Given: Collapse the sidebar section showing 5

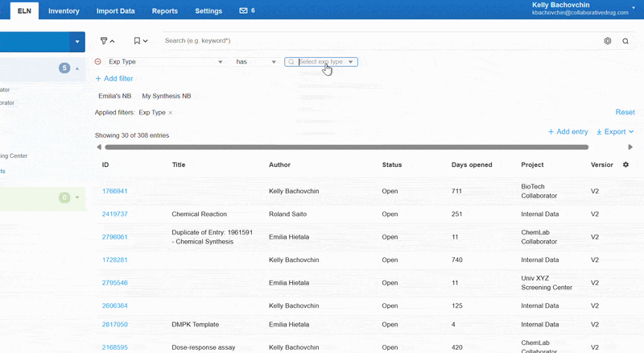Looking at the screenshot, I should click(77, 69).
